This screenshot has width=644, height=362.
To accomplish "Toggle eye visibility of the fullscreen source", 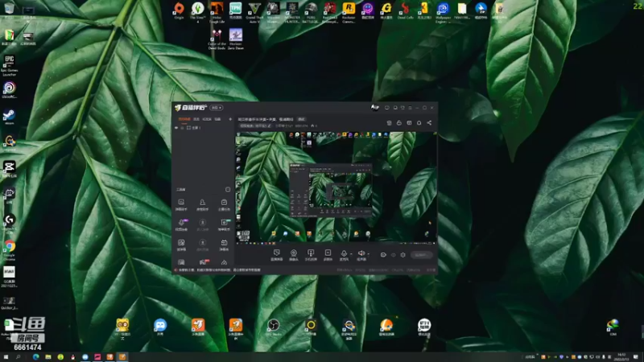I will [176, 128].
